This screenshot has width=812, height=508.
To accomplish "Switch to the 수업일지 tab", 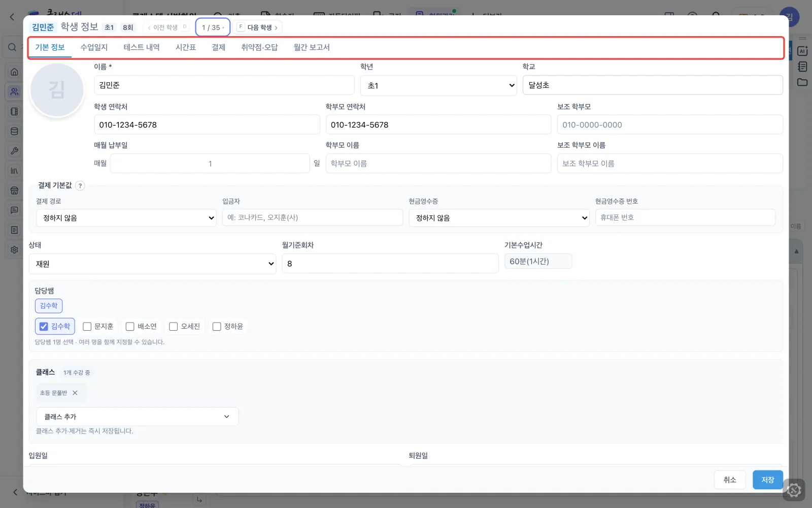I will pyautogui.click(x=94, y=47).
